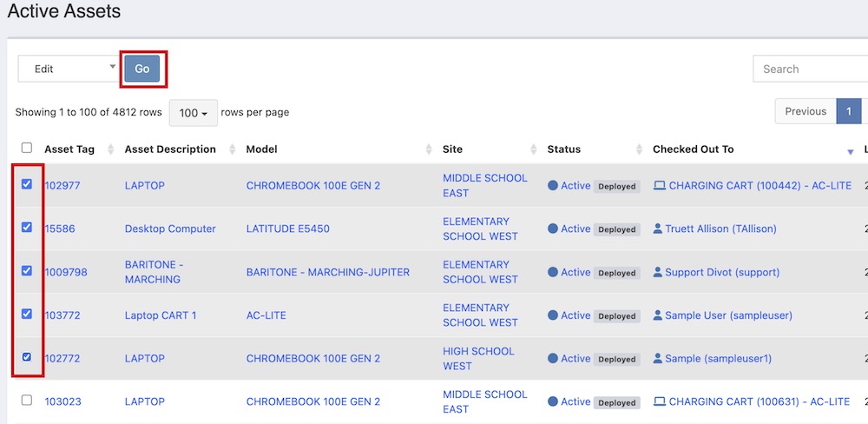
Task: Open Sample User (sampleuser) profile link
Action: click(727, 315)
